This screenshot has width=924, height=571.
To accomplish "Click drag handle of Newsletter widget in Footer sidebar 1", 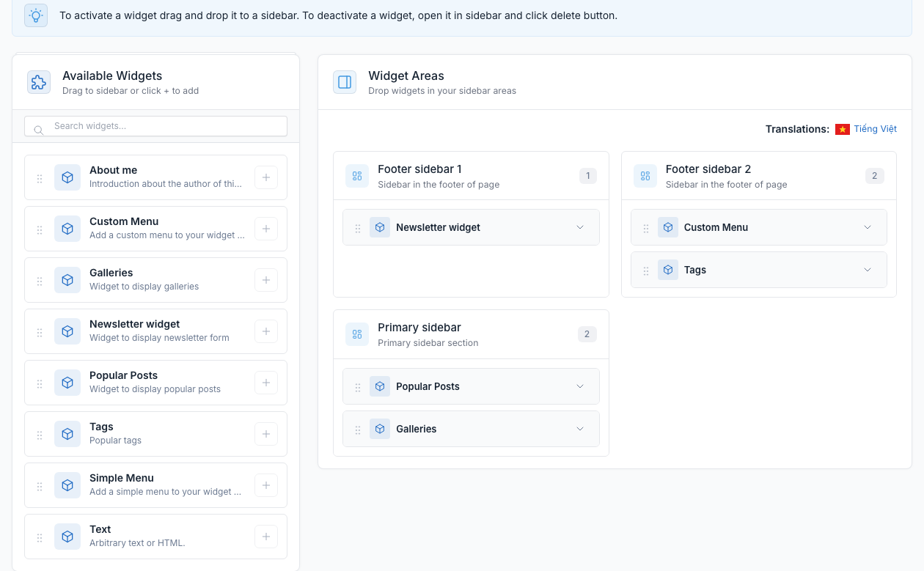I will pos(358,228).
